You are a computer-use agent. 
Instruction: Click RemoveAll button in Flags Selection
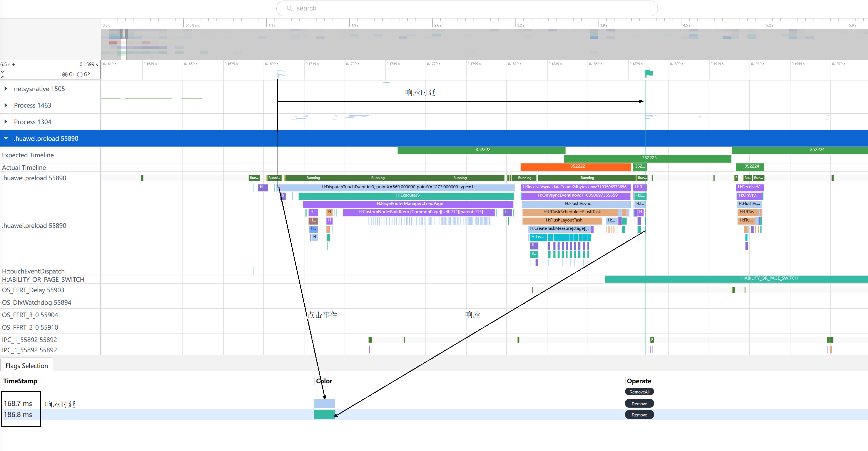(639, 392)
